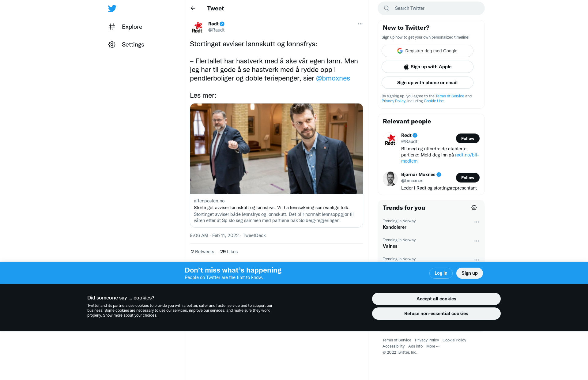Follow the Rødt account
The height and width of the screenshot is (380, 588).
click(x=468, y=138)
